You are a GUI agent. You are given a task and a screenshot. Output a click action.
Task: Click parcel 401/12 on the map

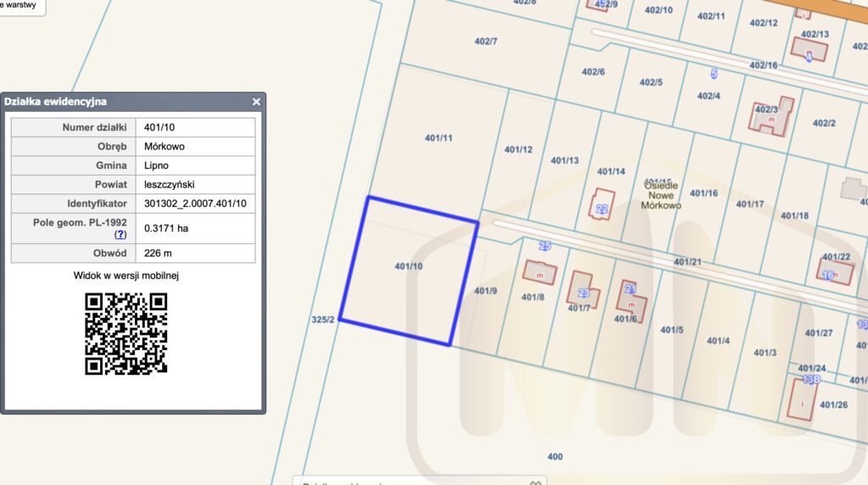coord(518,149)
